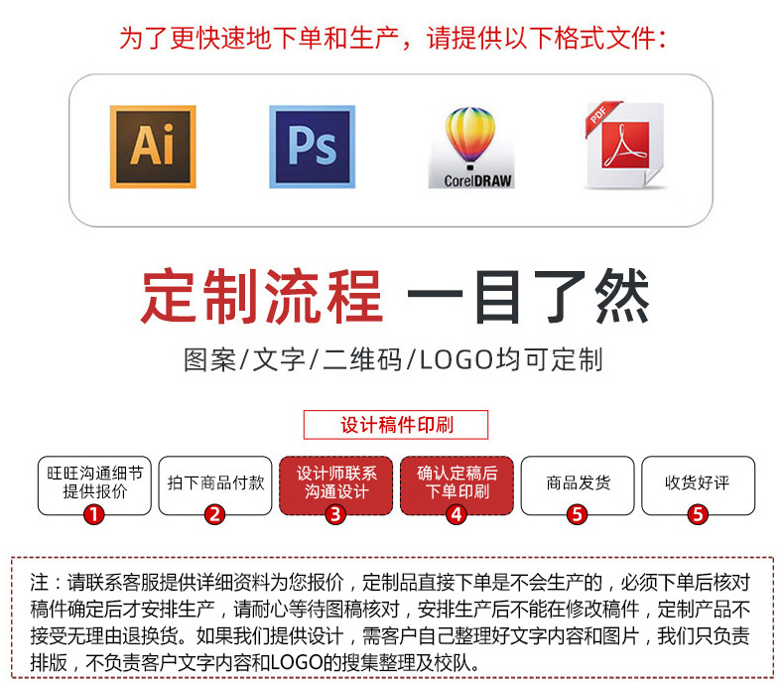Select the 拍下商品付款 step box
Image resolution: width=784 pixels, height=687 pixels.
[215, 485]
